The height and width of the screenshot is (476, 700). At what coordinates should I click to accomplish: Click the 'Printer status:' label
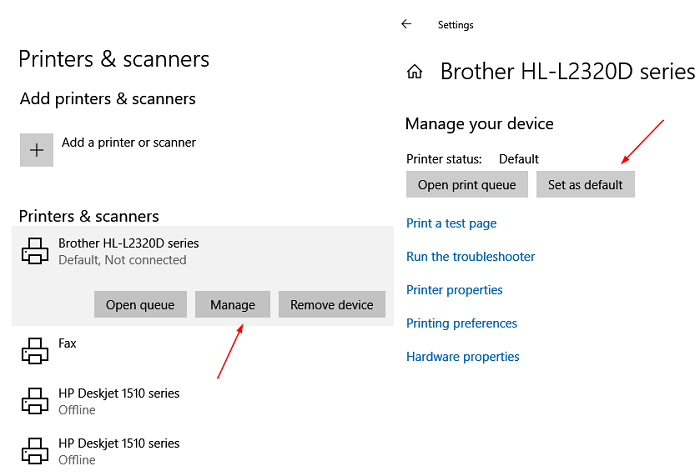444,159
